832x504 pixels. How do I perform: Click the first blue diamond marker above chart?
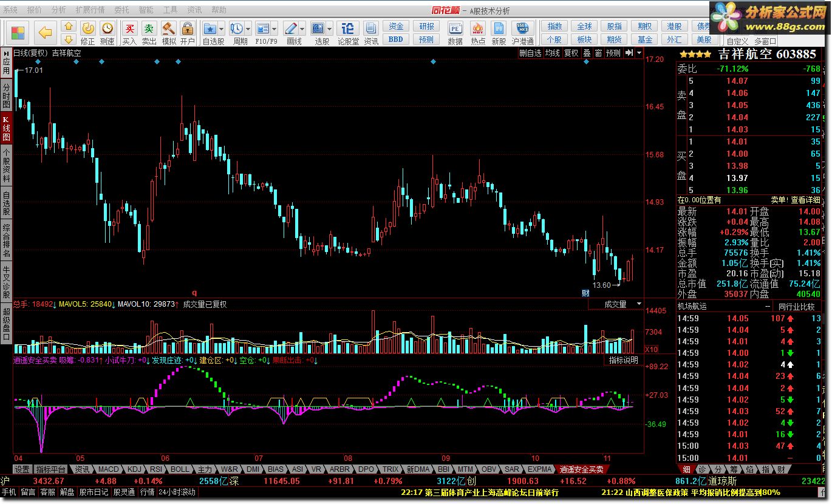38,62
